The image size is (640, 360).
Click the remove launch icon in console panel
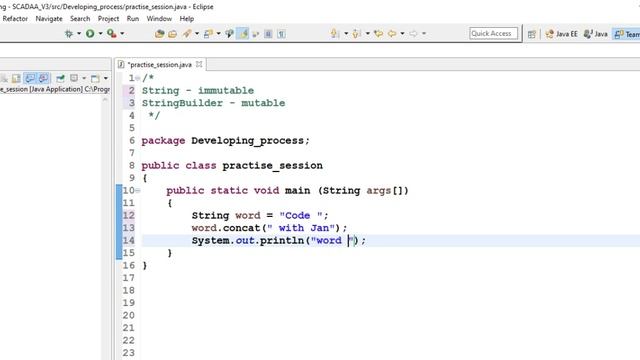pyautogui.click(x=4, y=78)
